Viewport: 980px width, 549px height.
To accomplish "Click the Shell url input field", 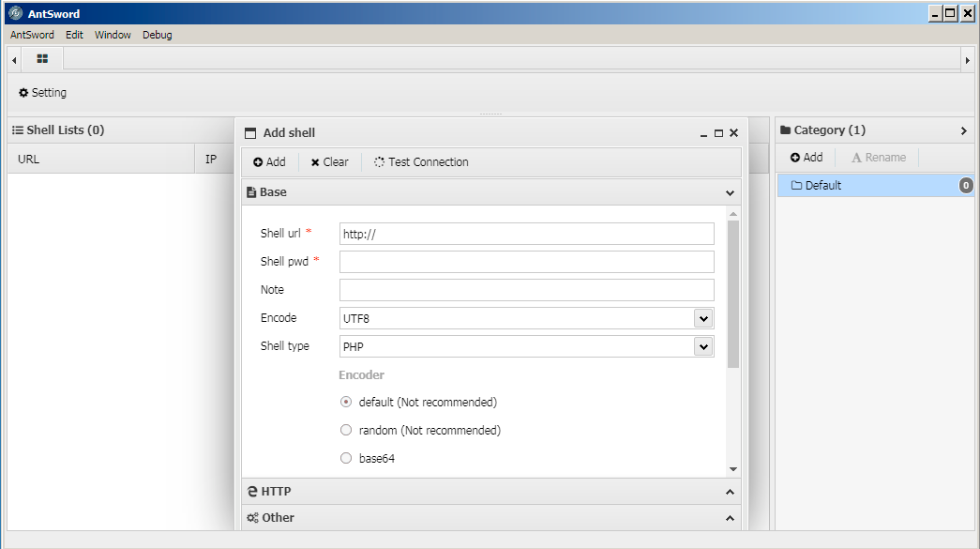I will point(527,234).
